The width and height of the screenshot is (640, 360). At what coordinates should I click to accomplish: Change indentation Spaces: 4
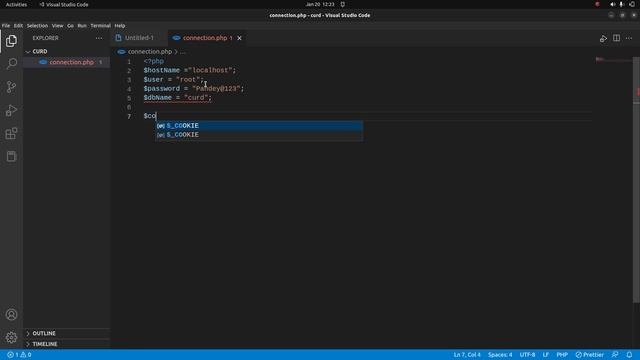pos(500,355)
